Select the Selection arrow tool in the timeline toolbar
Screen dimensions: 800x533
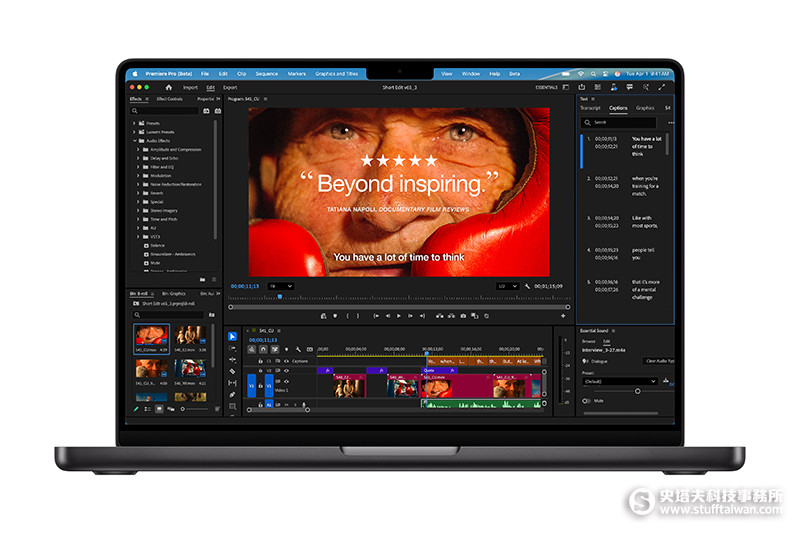tap(232, 336)
